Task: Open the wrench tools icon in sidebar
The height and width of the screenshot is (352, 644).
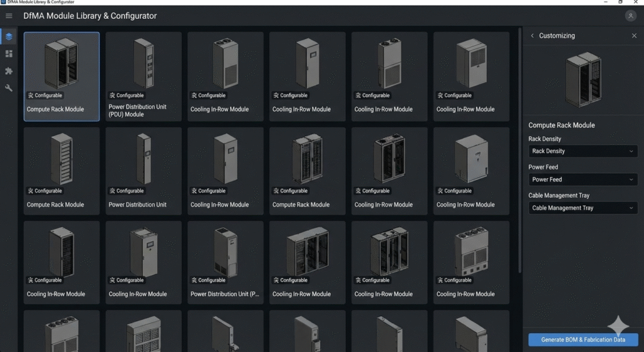Action: click(x=9, y=88)
